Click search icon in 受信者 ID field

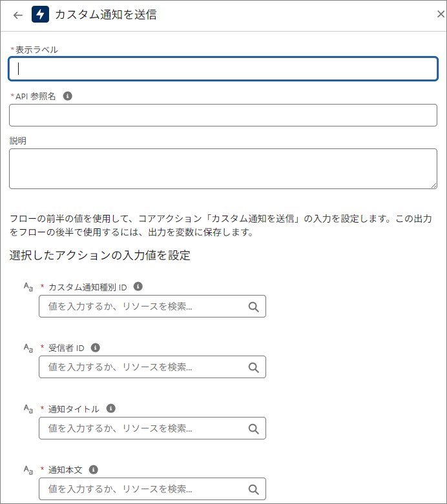(x=253, y=367)
